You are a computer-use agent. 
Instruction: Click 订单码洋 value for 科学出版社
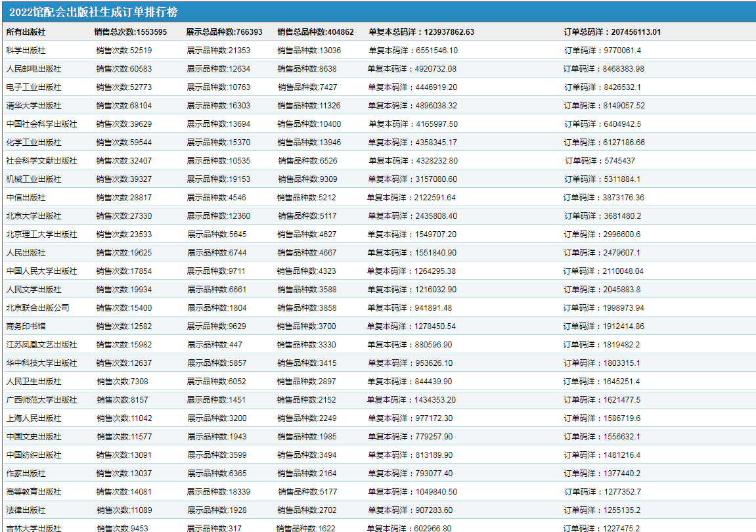click(602, 51)
